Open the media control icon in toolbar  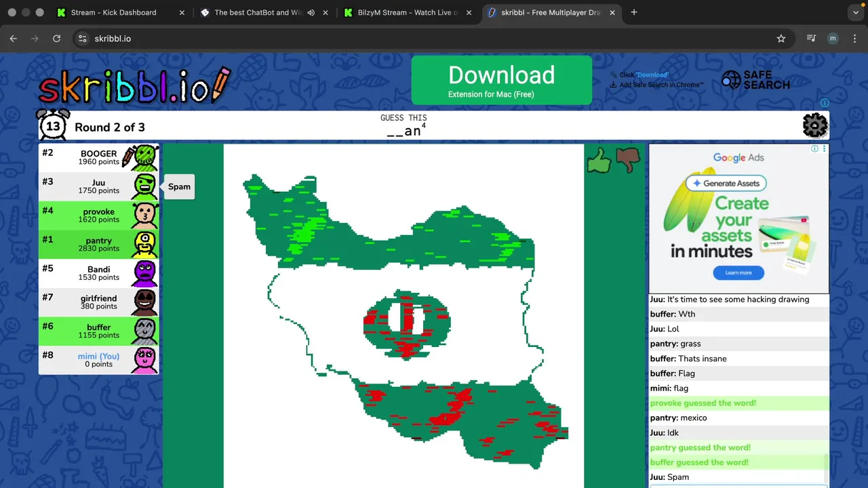tap(811, 39)
